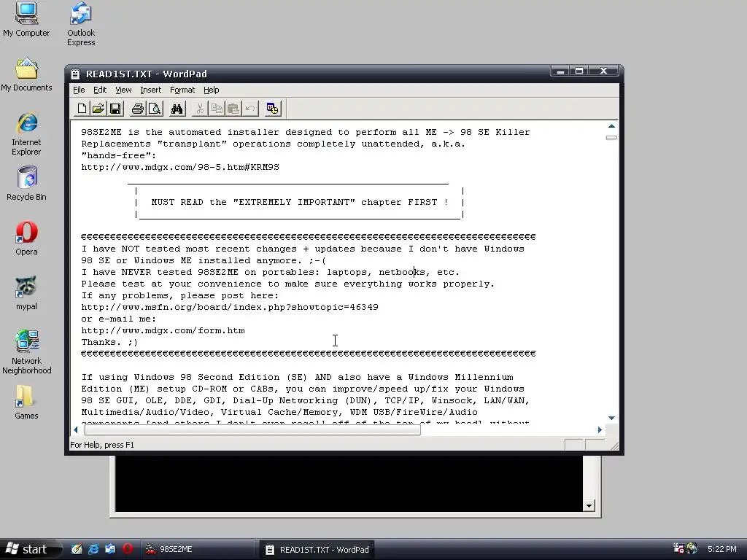This screenshot has height=560, width=747.
Task: Open the Edit menu
Action: [x=100, y=90]
